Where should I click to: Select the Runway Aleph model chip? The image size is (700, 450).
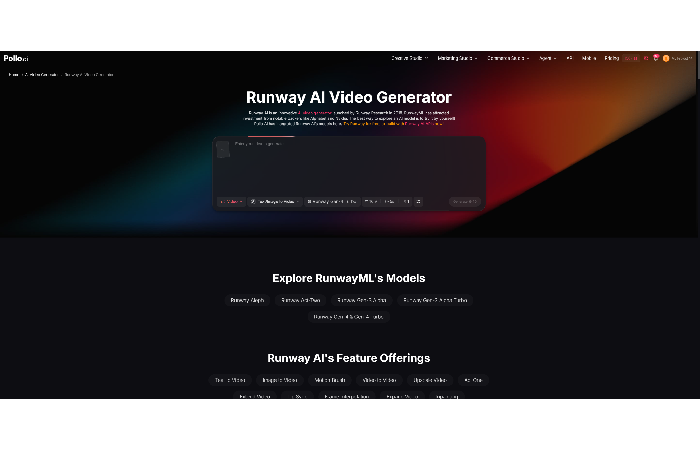click(247, 300)
